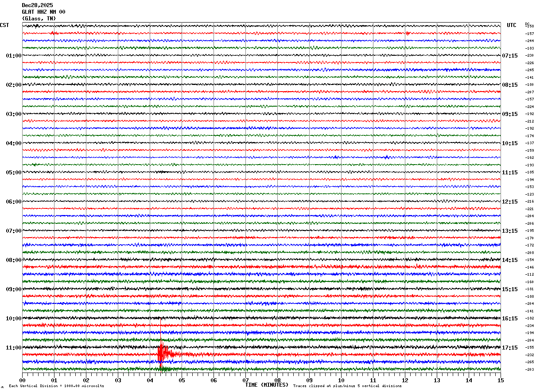Viewport: 536px width, 392px height.
Task: Select the 11:00 CST row label
Action: 14,348
